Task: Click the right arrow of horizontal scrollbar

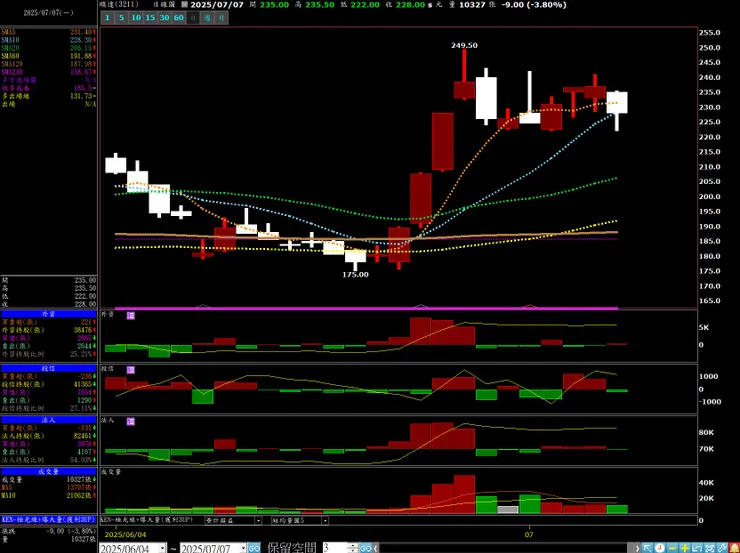Action: (x=637, y=548)
